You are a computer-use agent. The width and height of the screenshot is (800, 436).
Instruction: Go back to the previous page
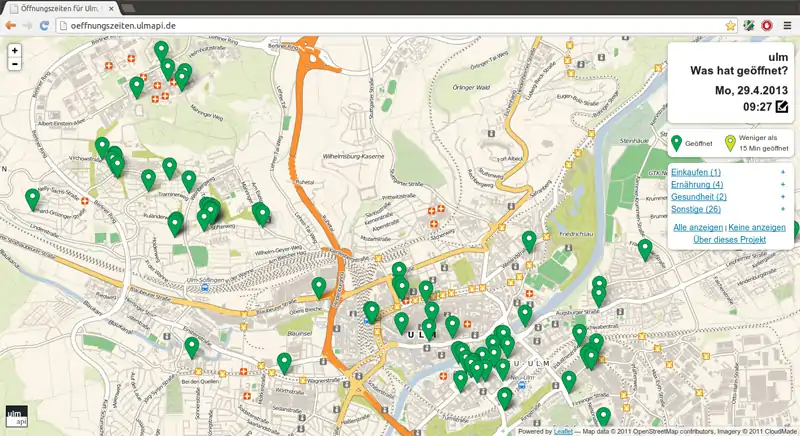click(11, 25)
